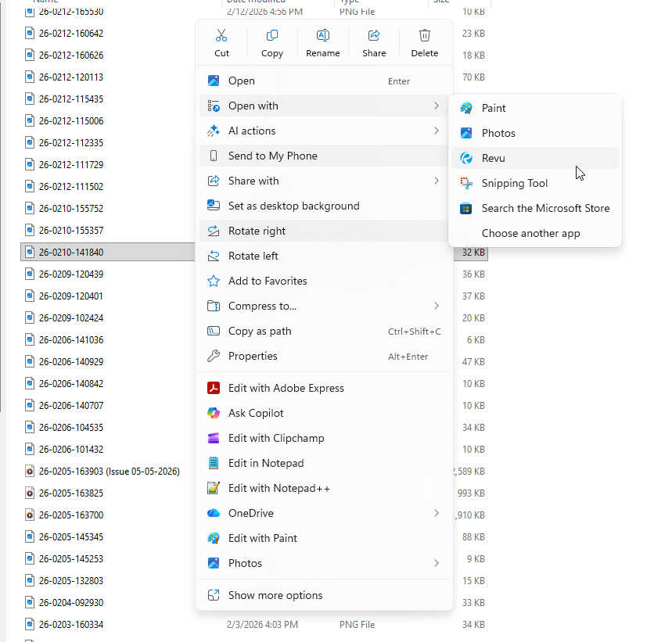Click the Rotate right icon
Screen dimensions: 672x642
click(214, 231)
